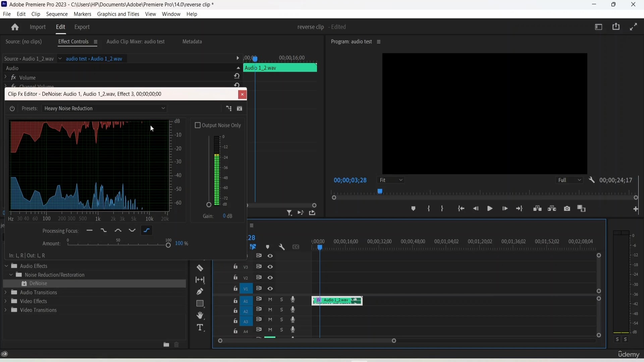Select the Razor tool

[x=200, y=269]
